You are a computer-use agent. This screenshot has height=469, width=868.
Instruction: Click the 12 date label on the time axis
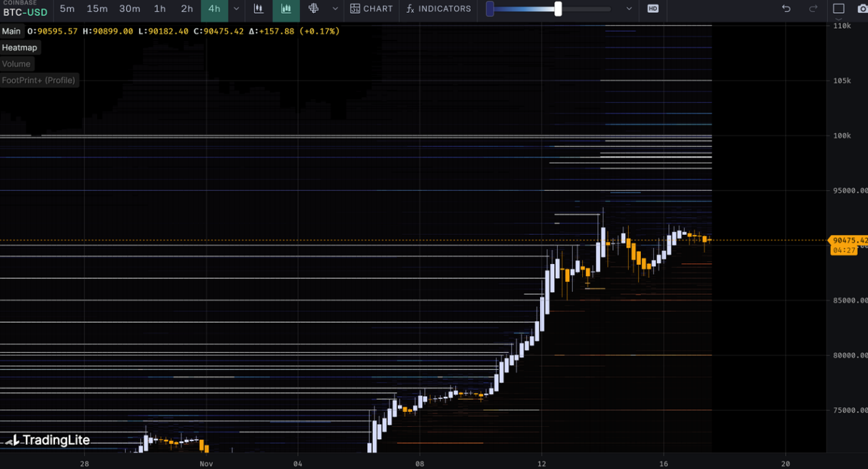click(x=542, y=463)
